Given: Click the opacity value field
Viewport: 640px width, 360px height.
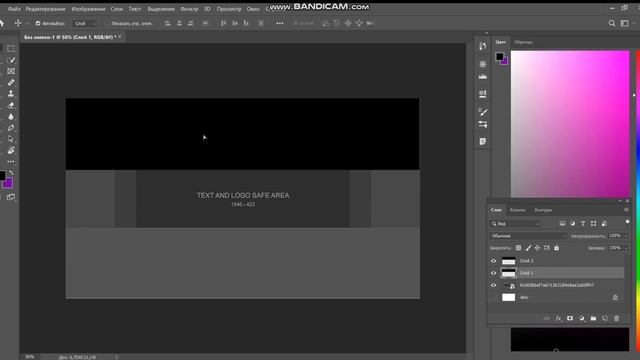Looking at the screenshot, I should (614, 236).
